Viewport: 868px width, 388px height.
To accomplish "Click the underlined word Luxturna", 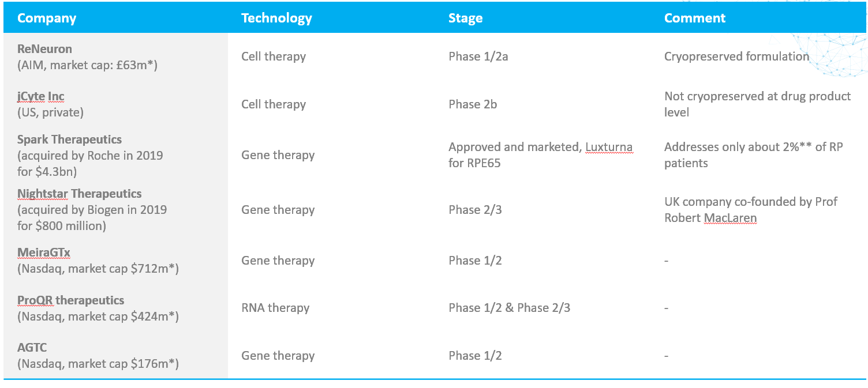I will click(x=609, y=147).
